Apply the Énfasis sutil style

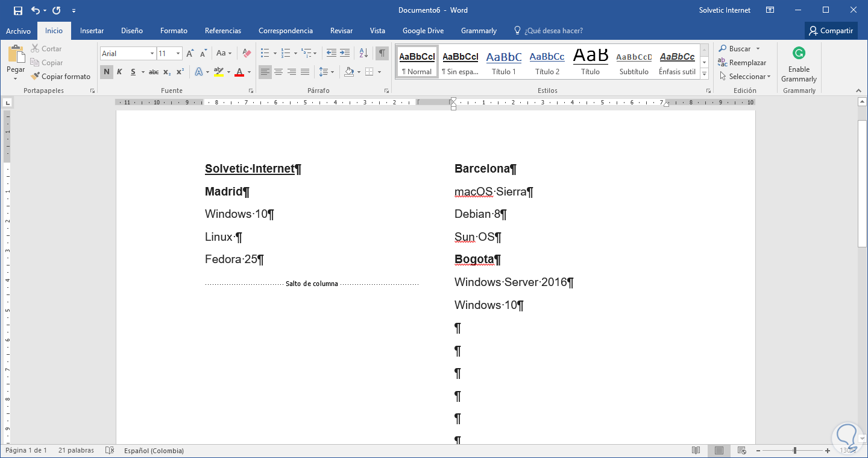(677, 62)
